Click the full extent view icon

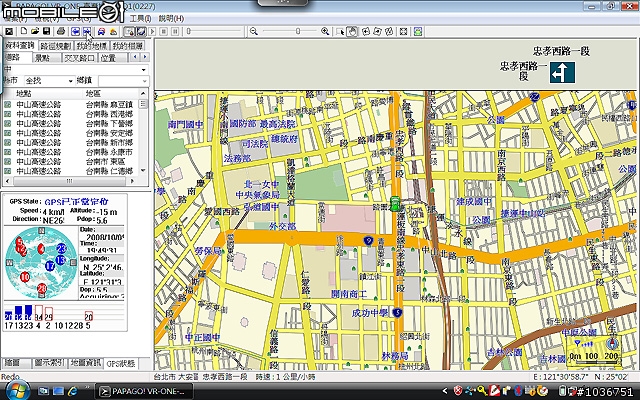(403, 31)
